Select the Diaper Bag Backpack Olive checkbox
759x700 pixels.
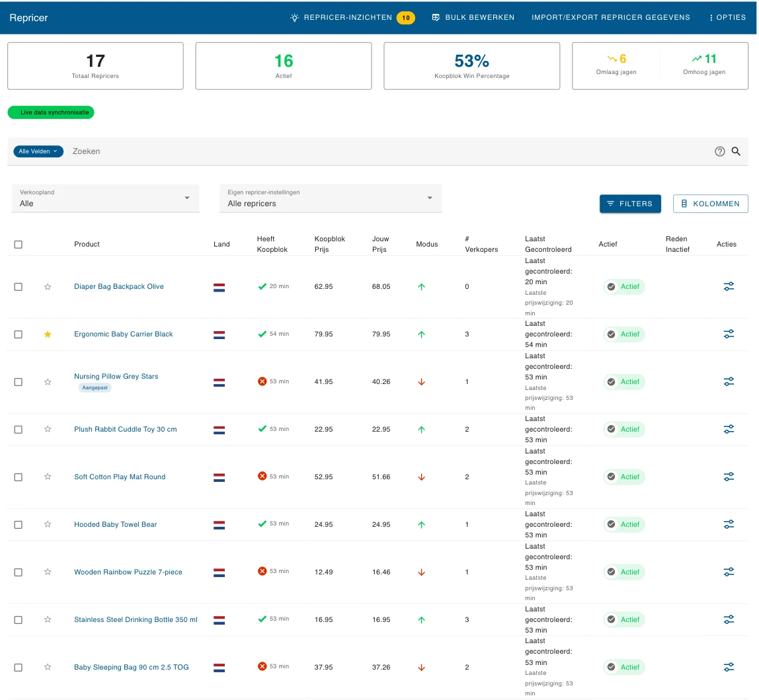pos(19,287)
